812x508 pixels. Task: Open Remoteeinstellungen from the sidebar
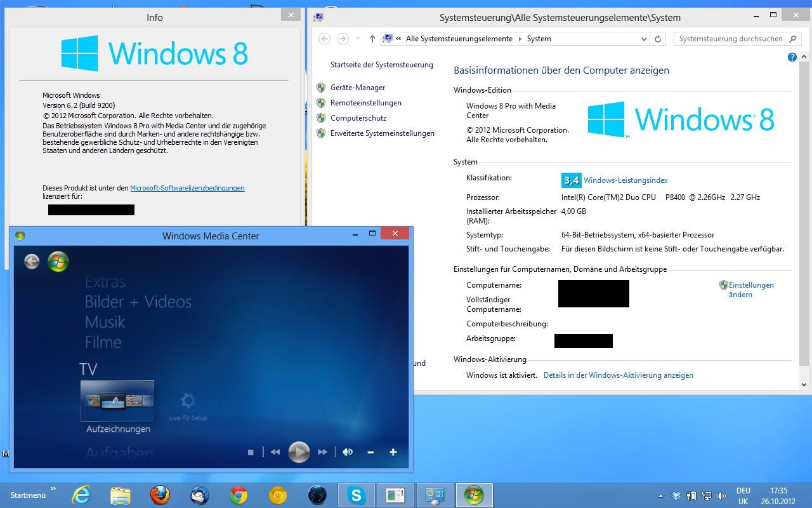tap(366, 103)
